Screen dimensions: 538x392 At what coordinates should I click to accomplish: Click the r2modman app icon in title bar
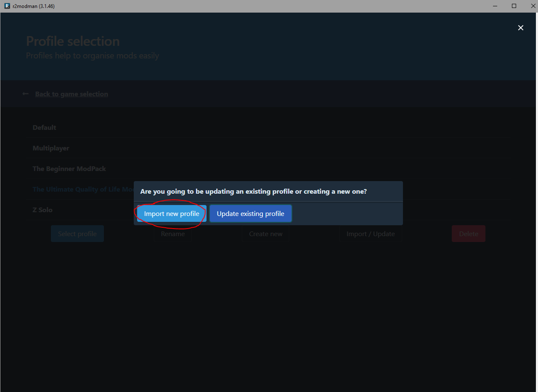[x=7, y=6]
